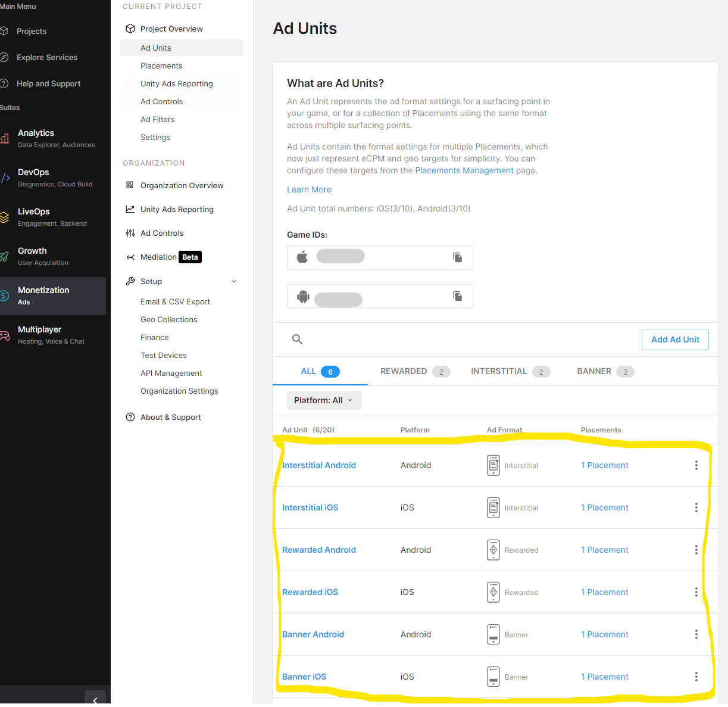Open the DevOps code icon

5,177
